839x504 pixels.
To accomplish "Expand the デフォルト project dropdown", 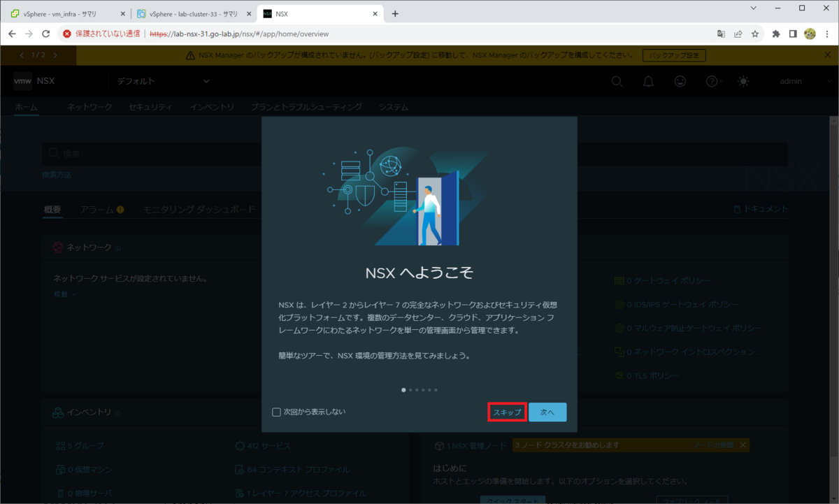I will tap(163, 82).
